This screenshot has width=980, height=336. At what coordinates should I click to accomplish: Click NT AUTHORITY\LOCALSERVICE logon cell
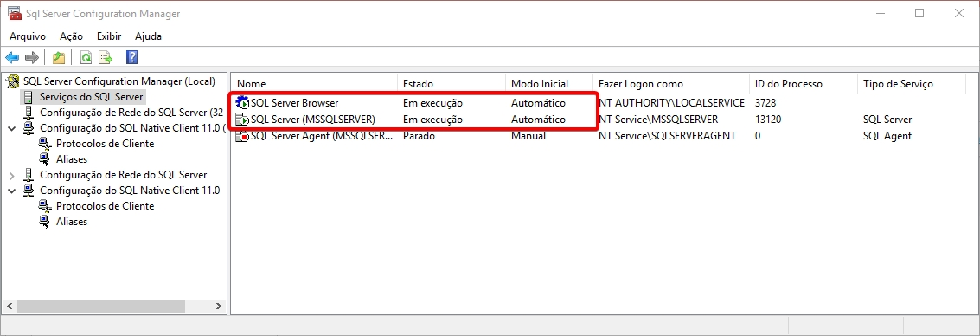671,102
